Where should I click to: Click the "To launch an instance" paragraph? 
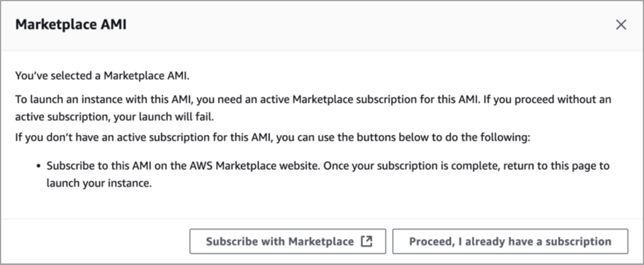tap(313, 108)
